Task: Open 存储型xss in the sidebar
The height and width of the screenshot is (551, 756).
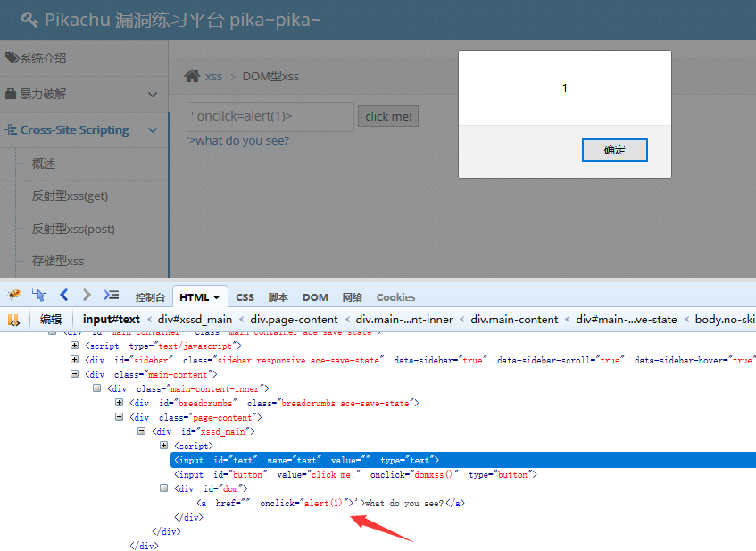Action: [58, 261]
